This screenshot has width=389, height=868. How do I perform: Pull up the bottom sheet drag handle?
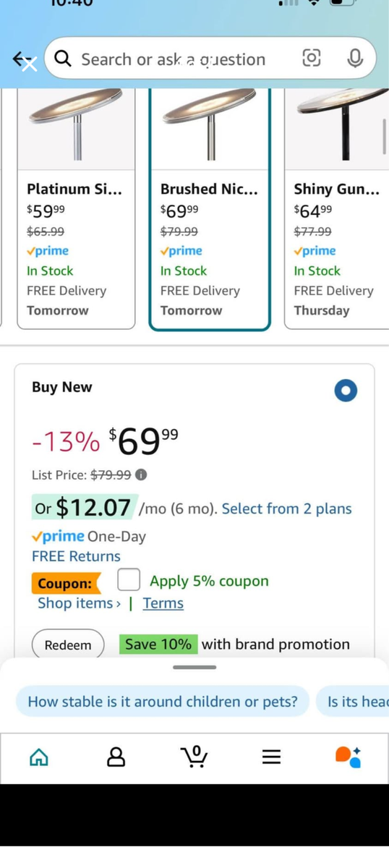(194, 667)
